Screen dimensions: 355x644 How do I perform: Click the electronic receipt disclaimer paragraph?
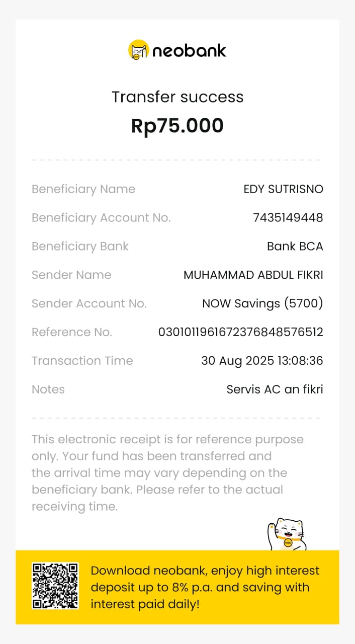(167, 472)
